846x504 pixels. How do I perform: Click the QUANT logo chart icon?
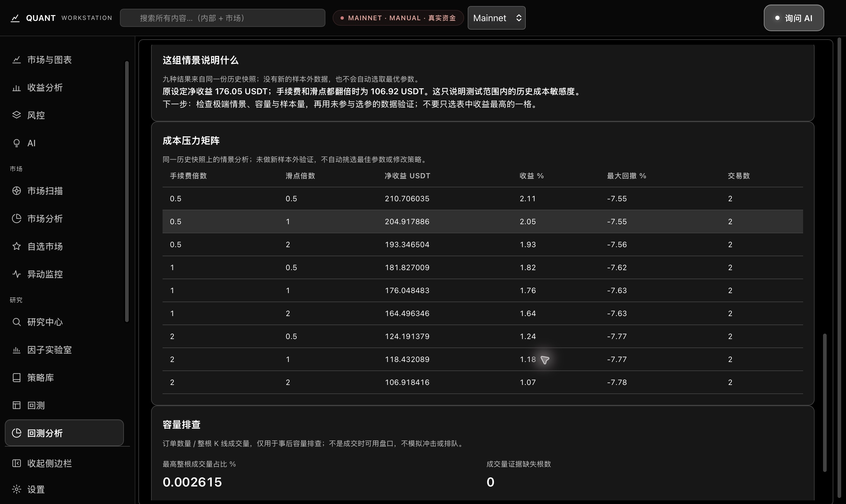click(x=15, y=18)
